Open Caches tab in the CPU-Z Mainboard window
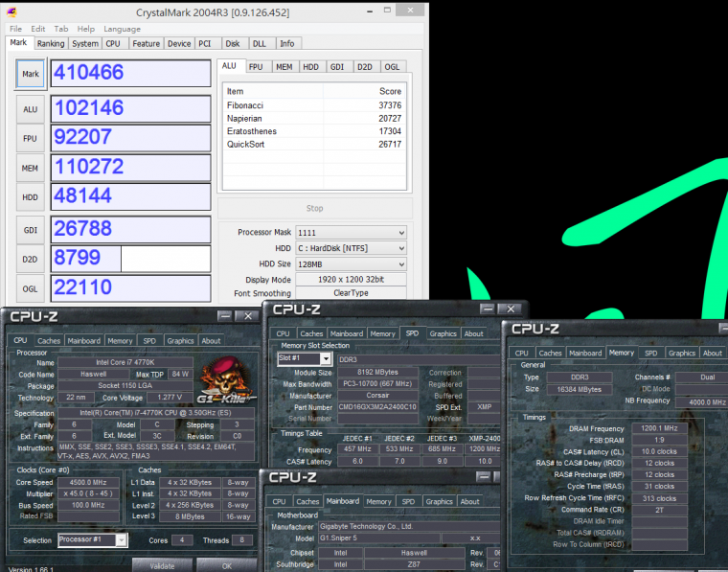This screenshot has width=728, height=572. click(307, 502)
